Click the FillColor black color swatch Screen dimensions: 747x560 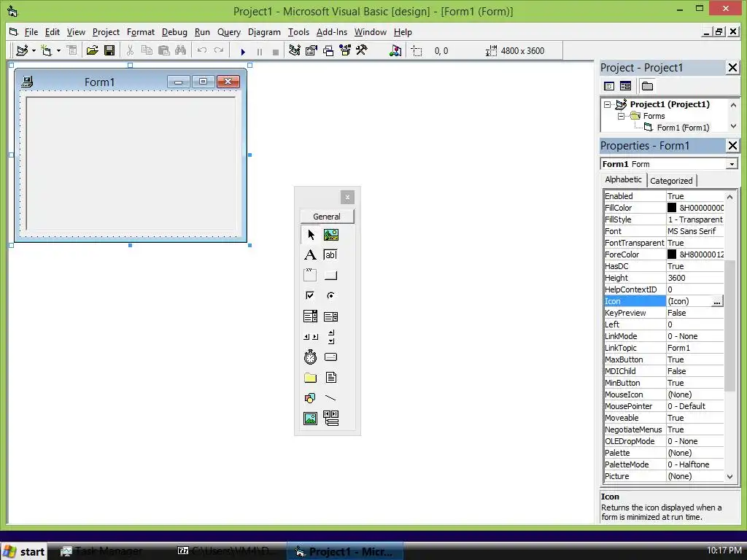[x=672, y=208]
